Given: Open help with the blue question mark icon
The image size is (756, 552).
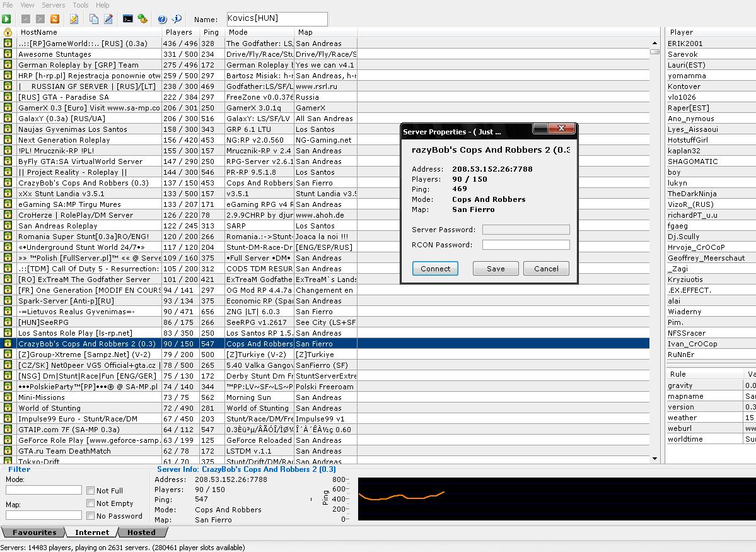Looking at the screenshot, I should [x=163, y=19].
